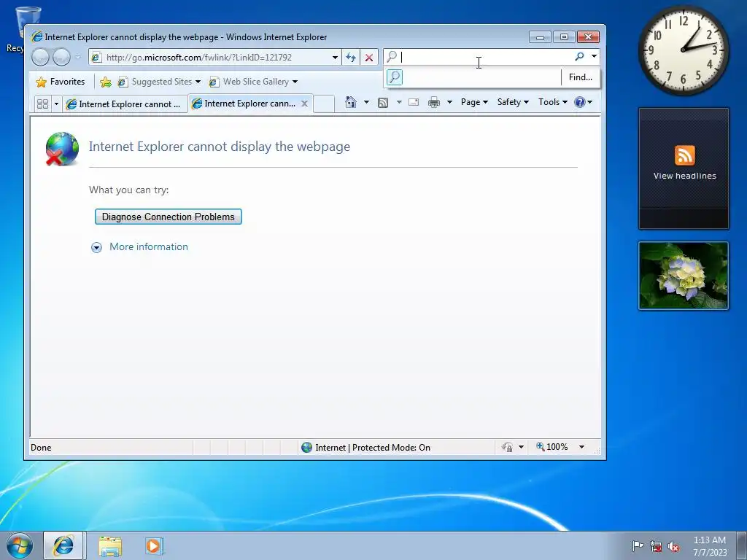This screenshot has width=747, height=560.
Task: Click the Back navigation button
Action: tap(41, 58)
